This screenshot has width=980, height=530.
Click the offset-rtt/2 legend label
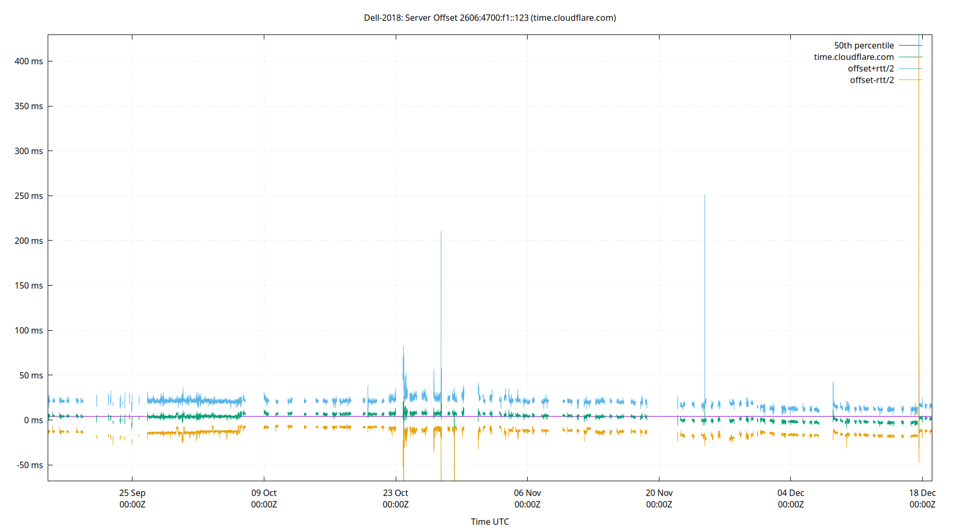(871, 80)
